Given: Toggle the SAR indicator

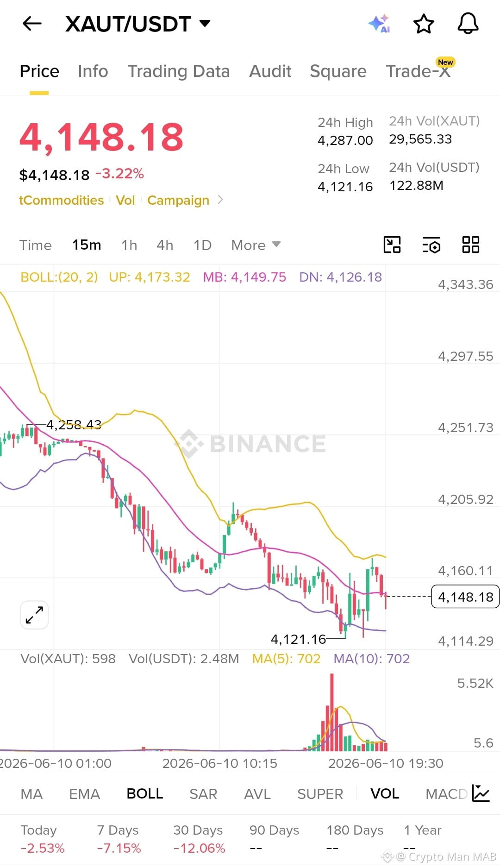Looking at the screenshot, I should tap(203, 794).
